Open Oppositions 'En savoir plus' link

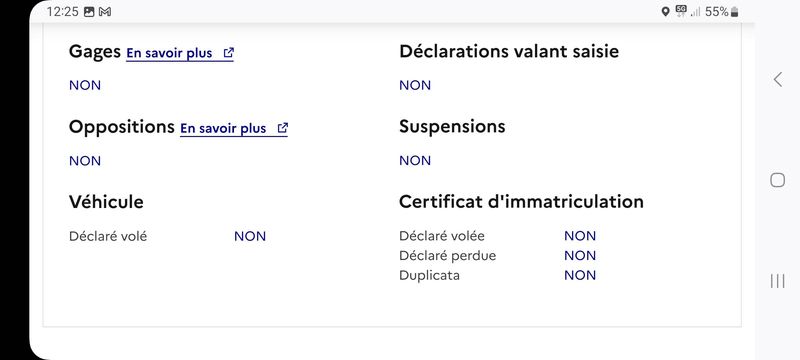[x=234, y=128]
